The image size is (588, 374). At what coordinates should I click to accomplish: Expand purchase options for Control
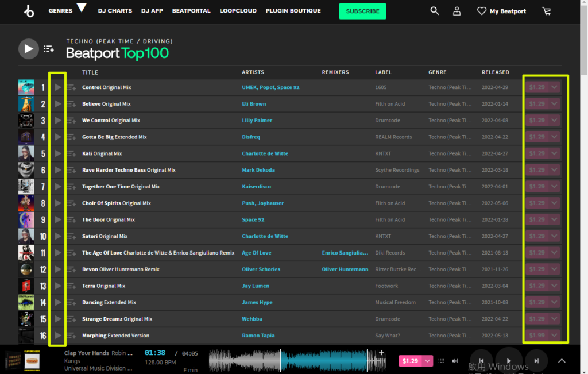tap(554, 87)
